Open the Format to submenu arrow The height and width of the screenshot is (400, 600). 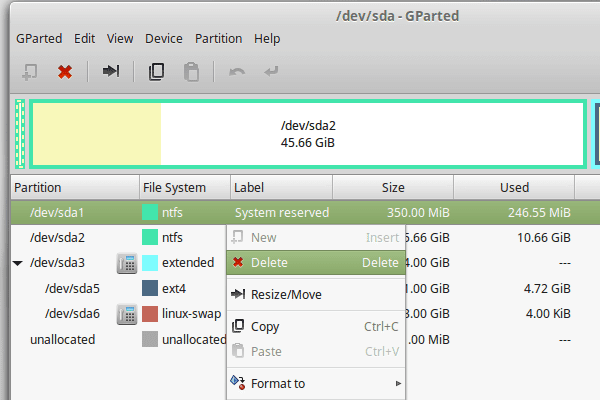pos(398,384)
